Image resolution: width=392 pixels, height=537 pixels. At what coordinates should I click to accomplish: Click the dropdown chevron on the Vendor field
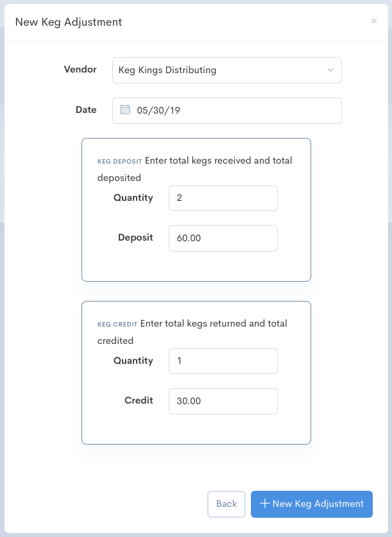point(330,70)
